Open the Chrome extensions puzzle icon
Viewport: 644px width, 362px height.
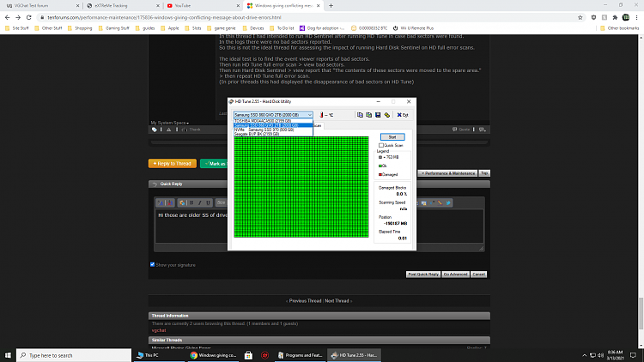point(615,18)
